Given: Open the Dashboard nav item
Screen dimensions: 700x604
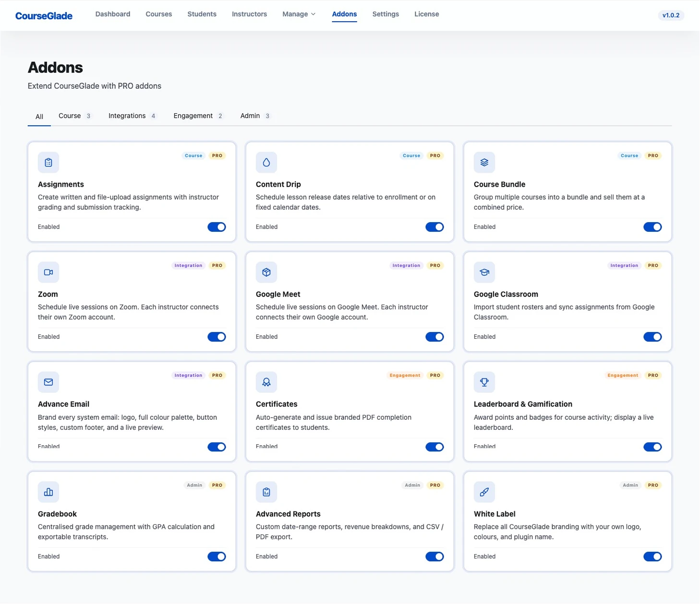Looking at the screenshot, I should pos(113,14).
